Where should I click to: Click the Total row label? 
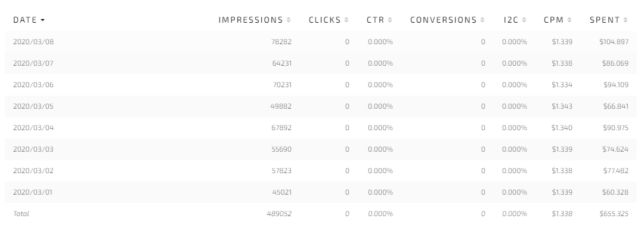[x=21, y=214]
